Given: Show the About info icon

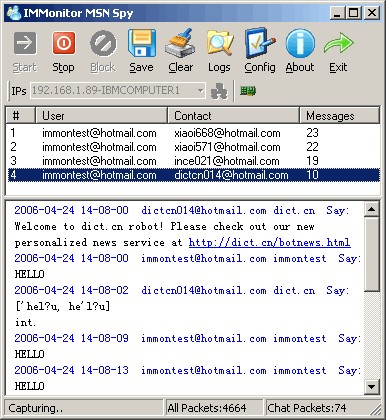Looking at the screenshot, I should coord(300,44).
